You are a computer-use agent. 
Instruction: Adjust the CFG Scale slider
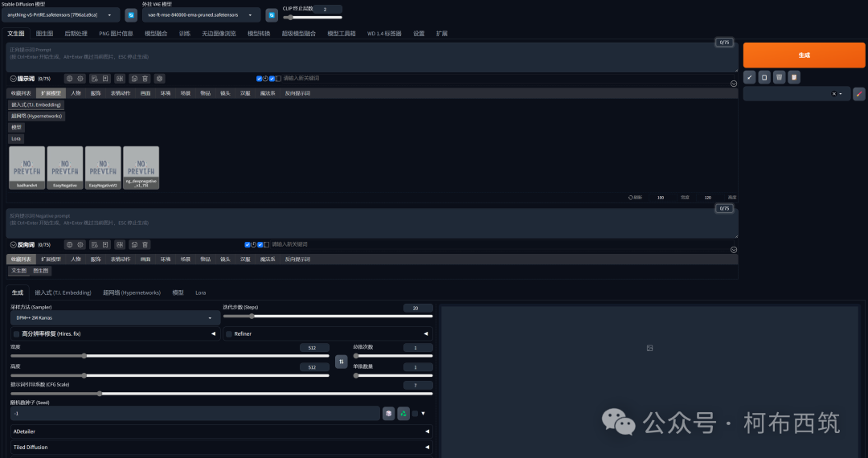tap(222, 394)
